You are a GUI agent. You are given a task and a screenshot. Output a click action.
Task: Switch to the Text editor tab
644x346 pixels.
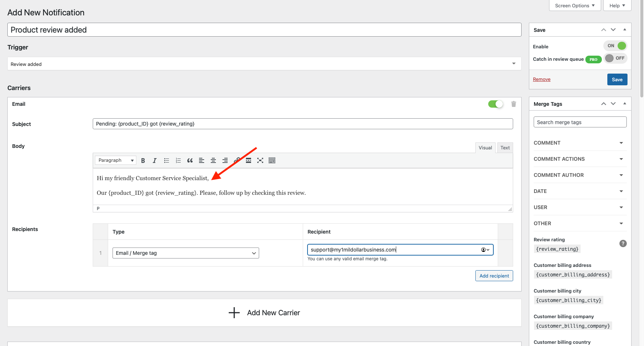click(x=505, y=148)
